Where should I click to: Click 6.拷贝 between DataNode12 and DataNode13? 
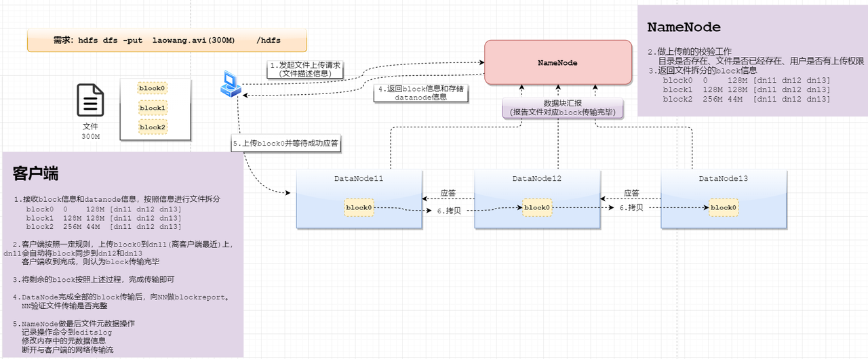point(631,207)
